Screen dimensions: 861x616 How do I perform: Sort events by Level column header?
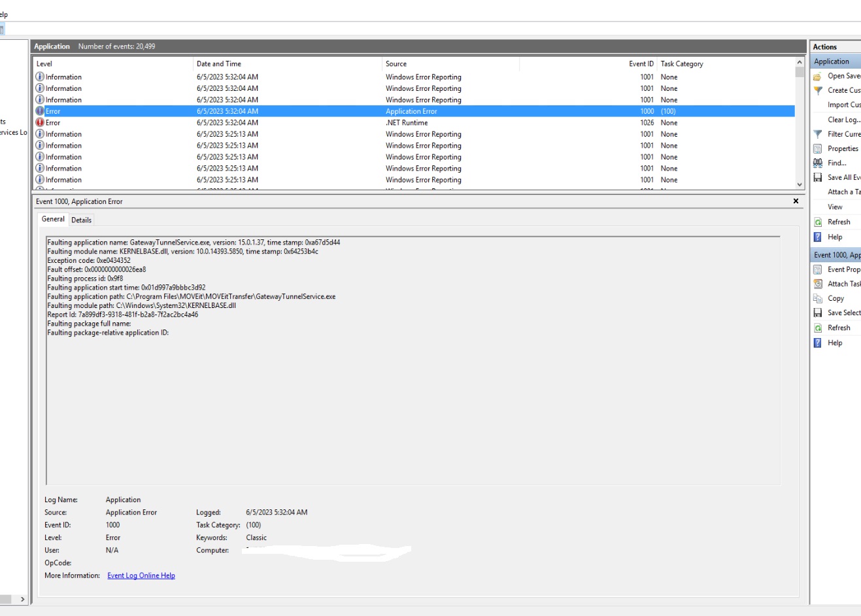pyautogui.click(x=112, y=63)
